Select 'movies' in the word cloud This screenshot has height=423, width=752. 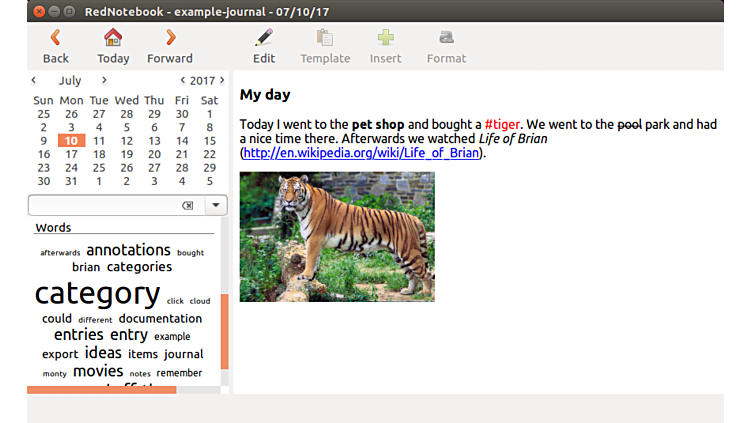pos(98,372)
